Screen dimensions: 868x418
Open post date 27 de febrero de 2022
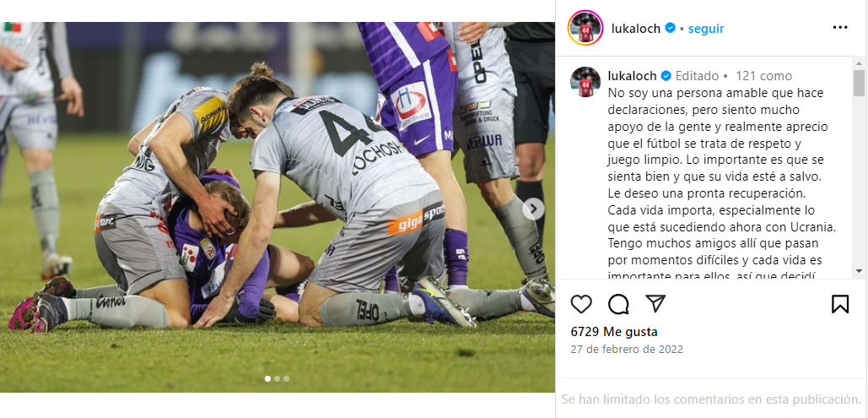pos(627,350)
